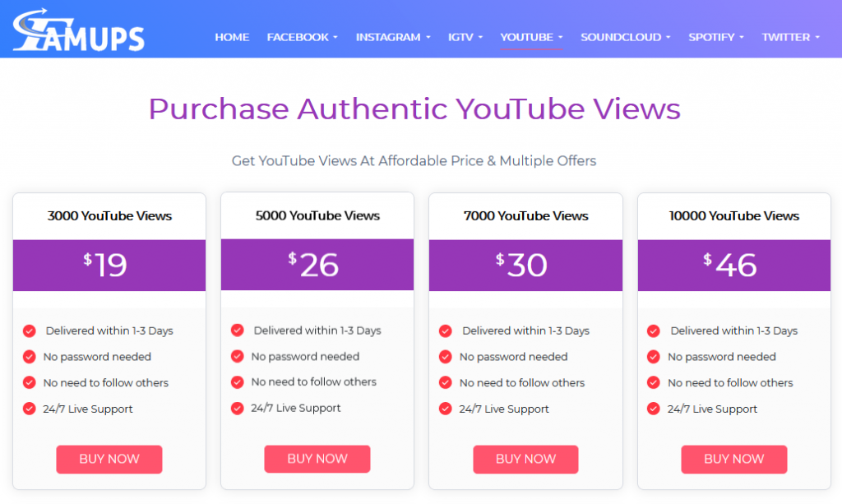Click '24/7 Live Support' text in 3000 Views card
Viewport: 842px width, 504px height.
point(88,409)
